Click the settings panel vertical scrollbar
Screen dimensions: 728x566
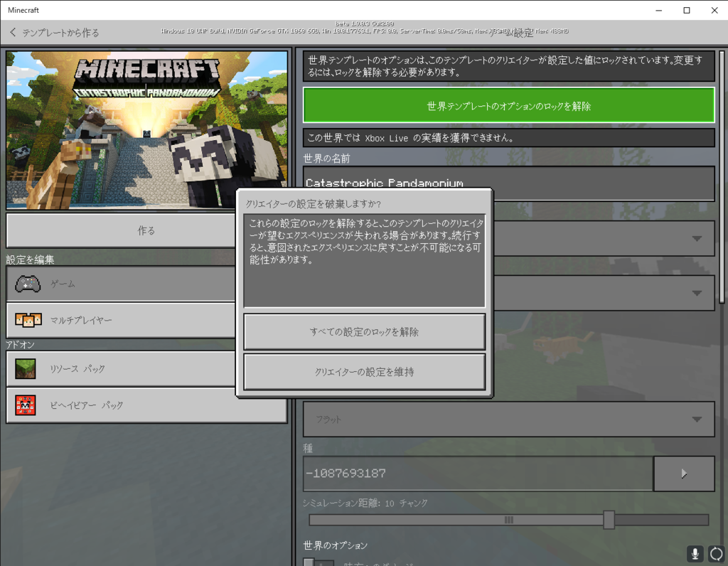722,176
